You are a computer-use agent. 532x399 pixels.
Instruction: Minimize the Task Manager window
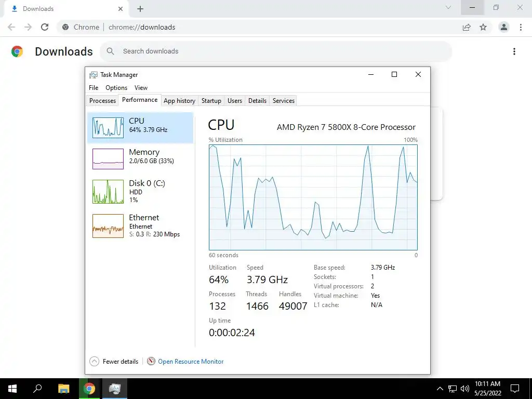pyautogui.click(x=371, y=74)
